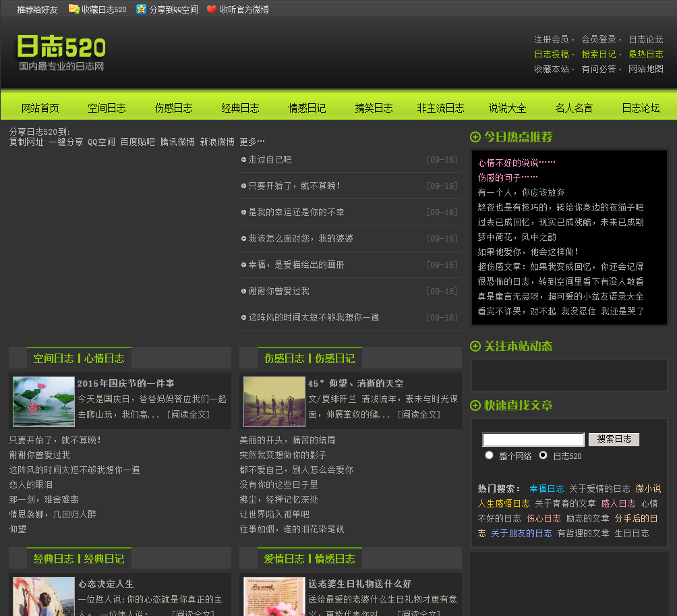
Task: Open the 搞笑日志 navigation item
Action: [x=374, y=108]
